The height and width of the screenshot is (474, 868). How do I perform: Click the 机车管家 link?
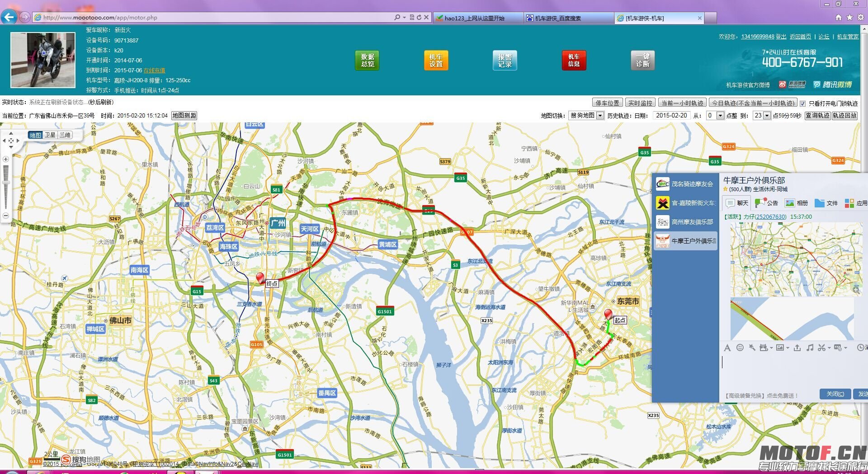point(848,37)
